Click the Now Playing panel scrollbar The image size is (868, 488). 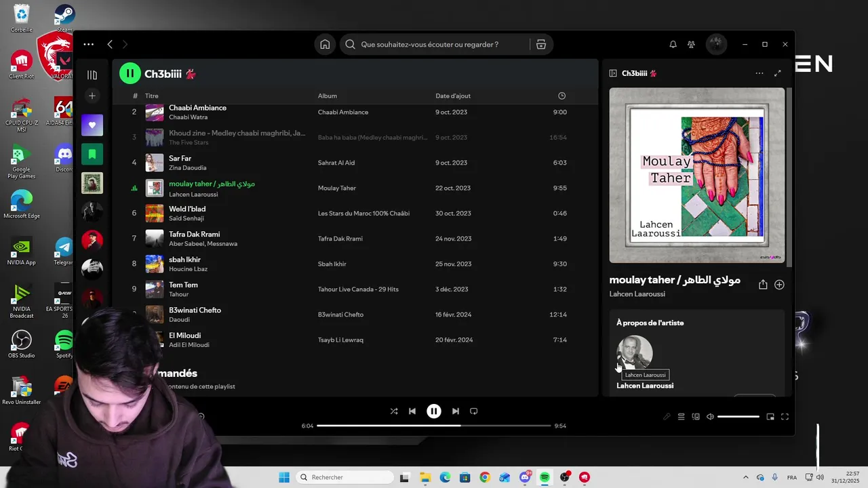tap(789, 176)
